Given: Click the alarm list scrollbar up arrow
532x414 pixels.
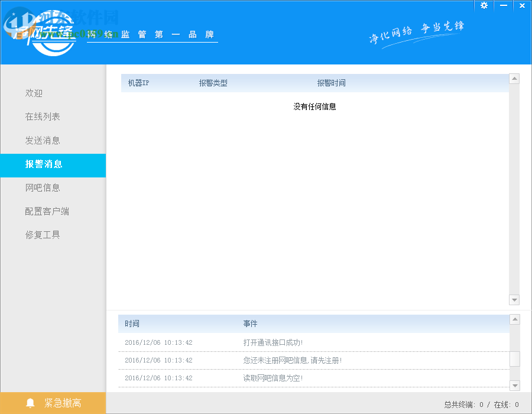Looking at the screenshot, I should [514, 78].
